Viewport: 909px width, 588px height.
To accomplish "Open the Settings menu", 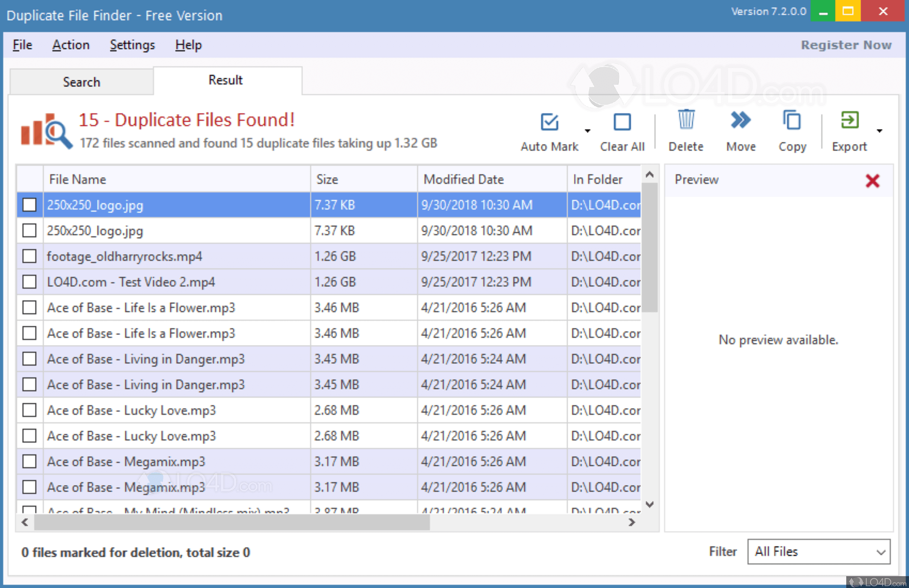I will (x=132, y=45).
